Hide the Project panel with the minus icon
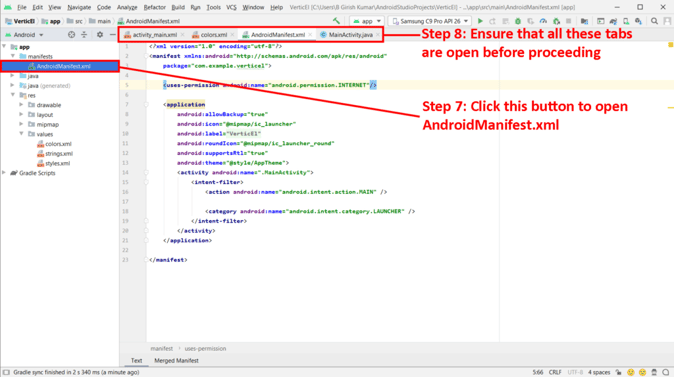 coord(112,34)
